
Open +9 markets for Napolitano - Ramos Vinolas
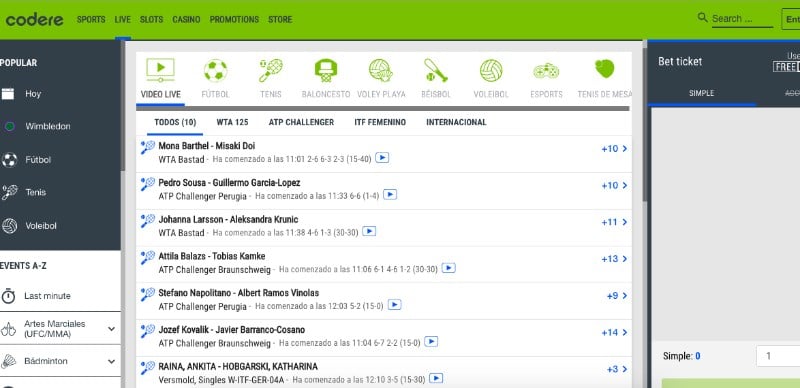pos(617,296)
